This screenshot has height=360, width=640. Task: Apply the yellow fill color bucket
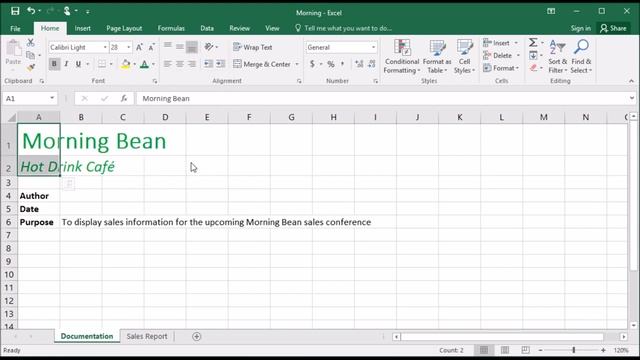pos(126,64)
